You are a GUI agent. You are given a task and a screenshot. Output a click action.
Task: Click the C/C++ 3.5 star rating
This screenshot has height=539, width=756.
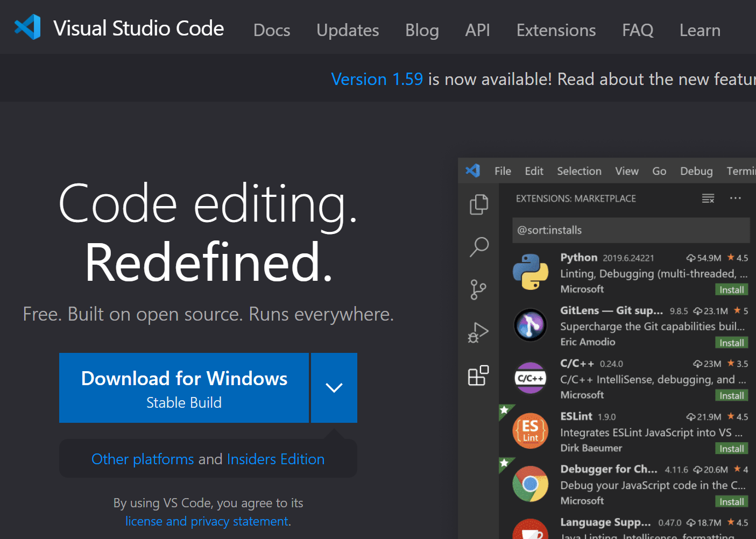pyautogui.click(x=737, y=364)
